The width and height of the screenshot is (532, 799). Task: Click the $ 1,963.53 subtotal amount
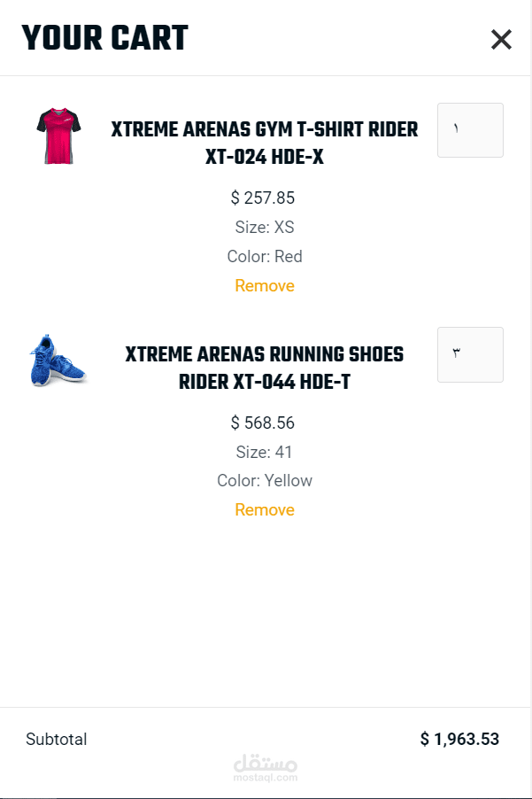(x=459, y=739)
